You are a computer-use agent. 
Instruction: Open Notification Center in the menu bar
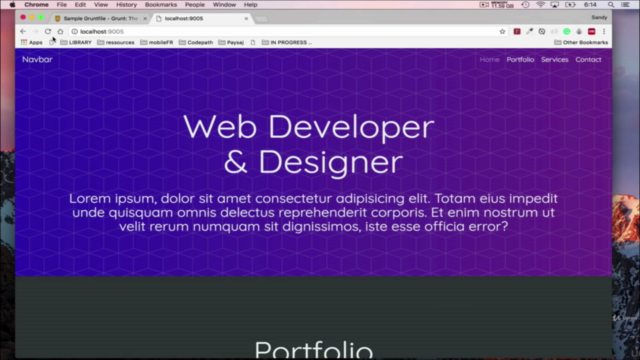pos(625,4)
